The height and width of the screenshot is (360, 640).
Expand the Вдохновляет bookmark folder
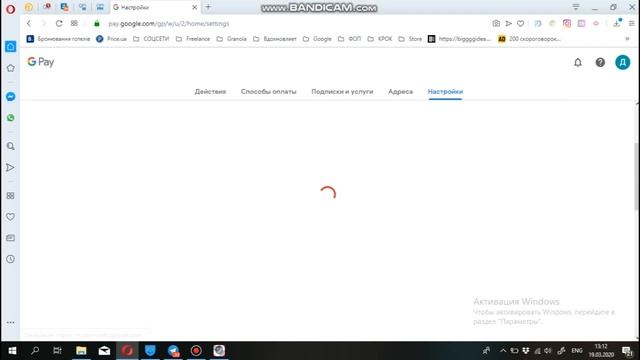(275, 39)
